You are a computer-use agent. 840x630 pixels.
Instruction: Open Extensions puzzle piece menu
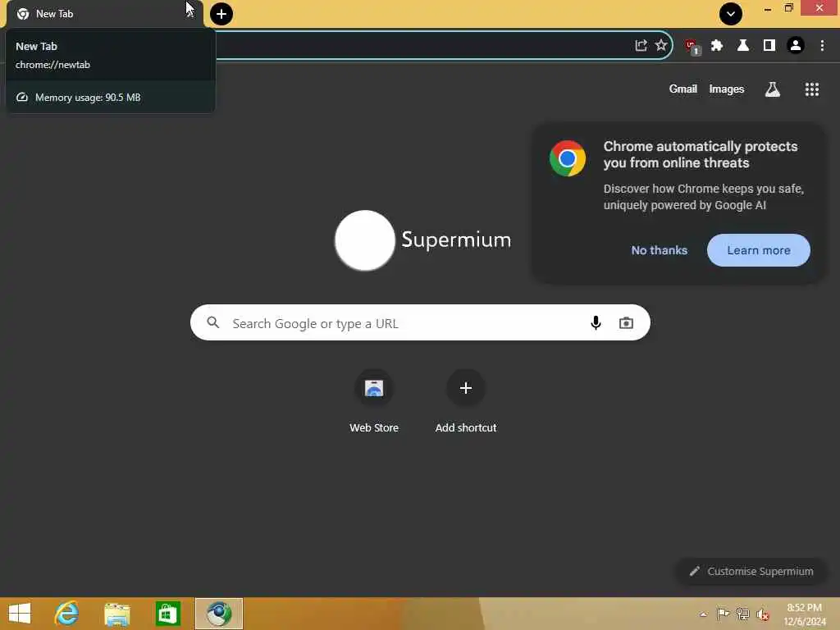[717, 46]
